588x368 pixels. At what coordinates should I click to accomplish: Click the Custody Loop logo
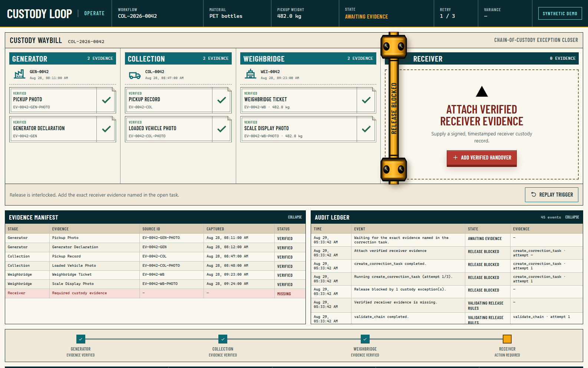tap(39, 14)
